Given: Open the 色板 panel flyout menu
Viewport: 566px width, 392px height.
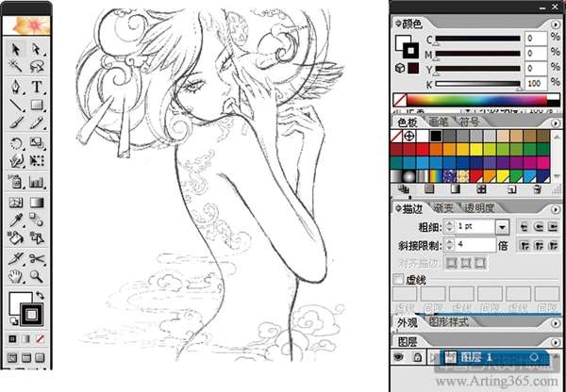Looking at the screenshot, I should [x=556, y=123].
